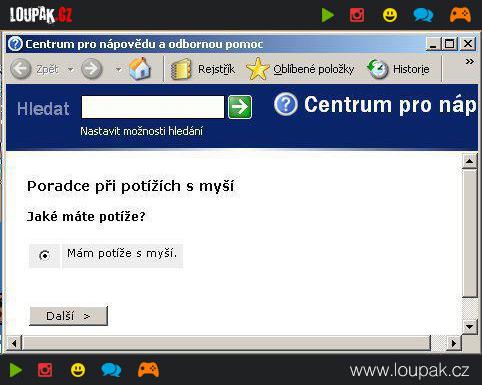Viewport: 482px width, 385px height.
Task: Expand the Back button history dropdown arrow
Action: pos(71,69)
